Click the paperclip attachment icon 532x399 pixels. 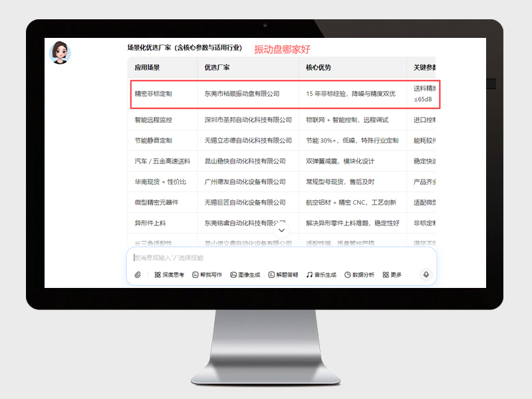(138, 275)
